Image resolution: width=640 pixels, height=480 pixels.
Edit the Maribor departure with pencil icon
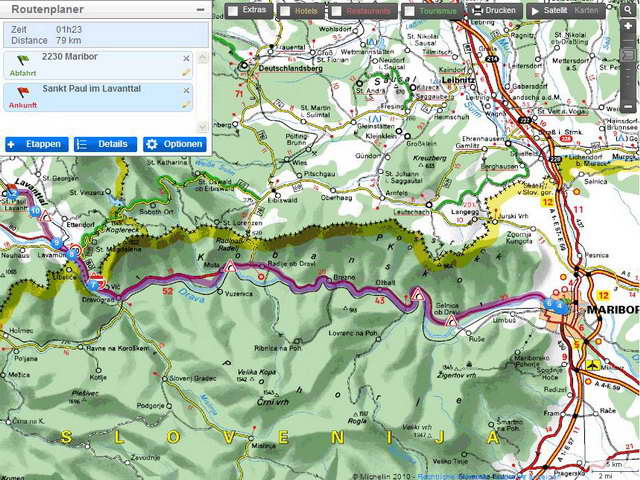[186, 73]
